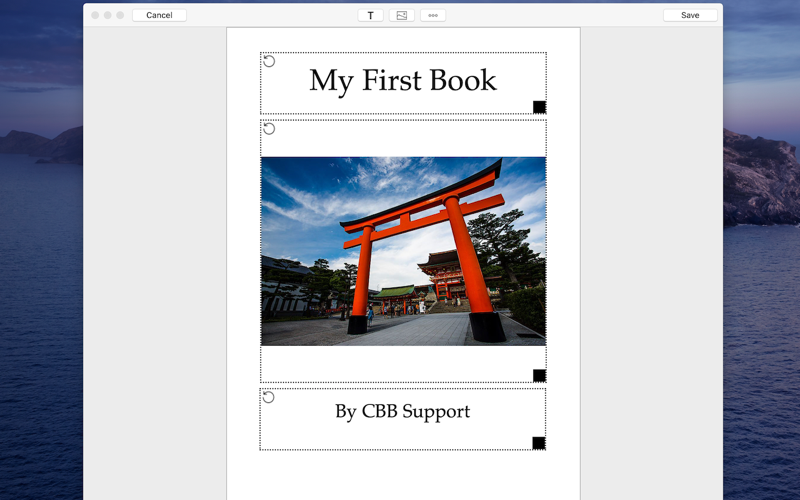Click rotate icon on My First Book block

pos(269,61)
